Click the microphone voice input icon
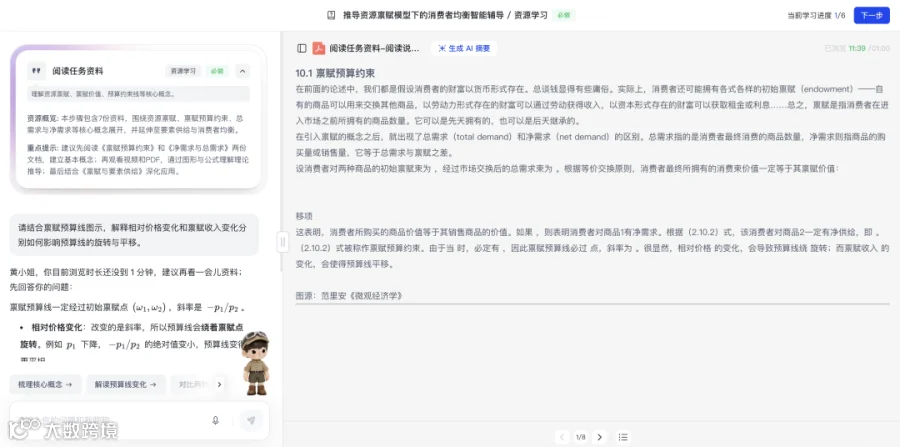Viewport: 900px width, 447px height. coord(215,420)
